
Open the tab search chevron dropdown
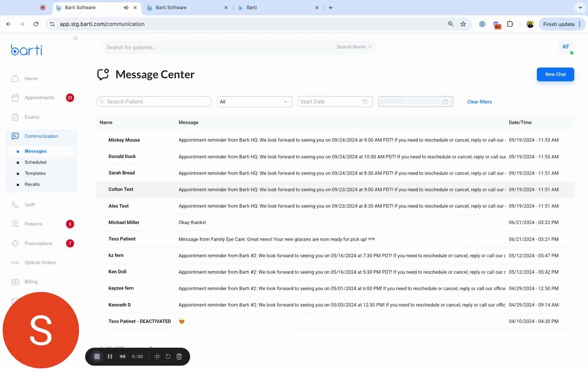tap(580, 8)
